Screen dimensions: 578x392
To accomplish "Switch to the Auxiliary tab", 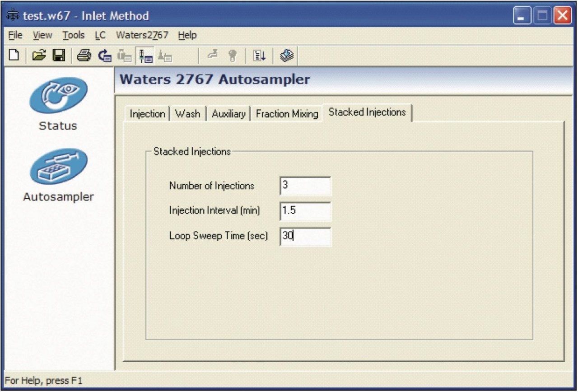I will coord(228,114).
